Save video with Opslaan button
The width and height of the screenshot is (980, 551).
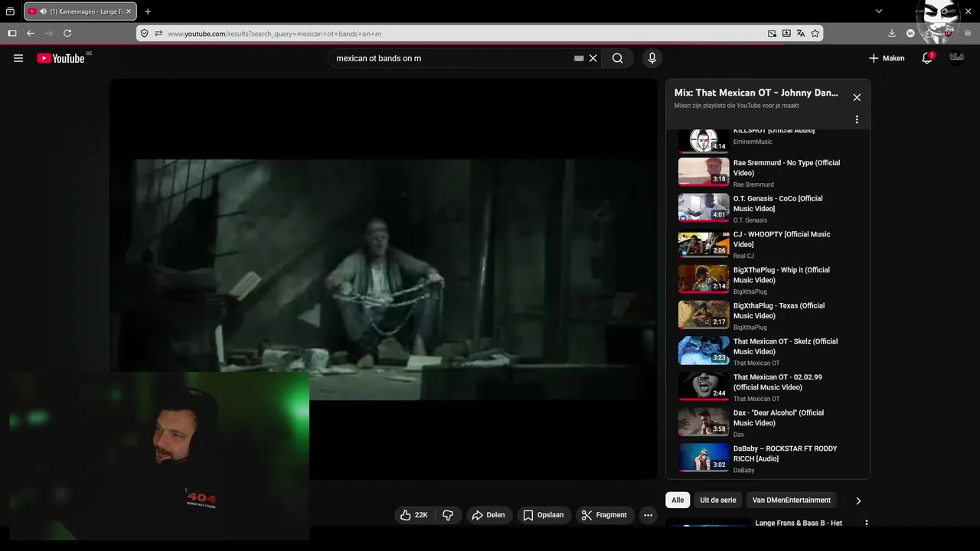click(544, 515)
